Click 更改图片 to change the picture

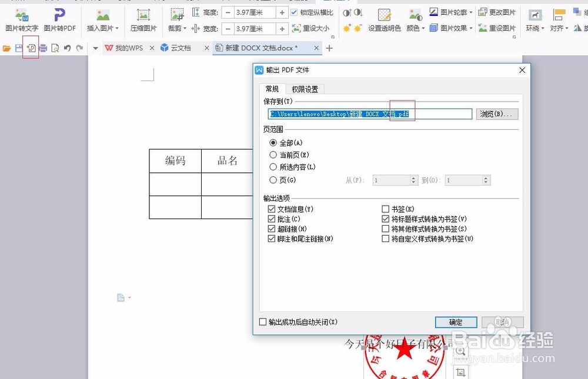pos(497,12)
